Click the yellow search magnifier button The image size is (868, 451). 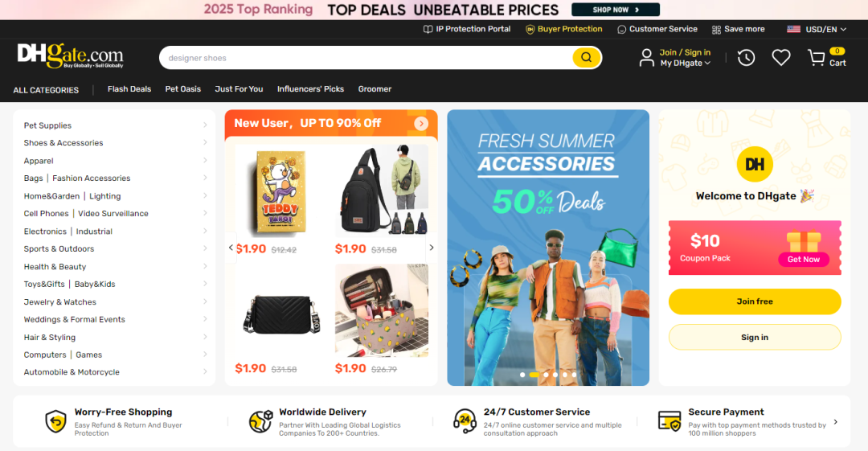click(586, 58)
